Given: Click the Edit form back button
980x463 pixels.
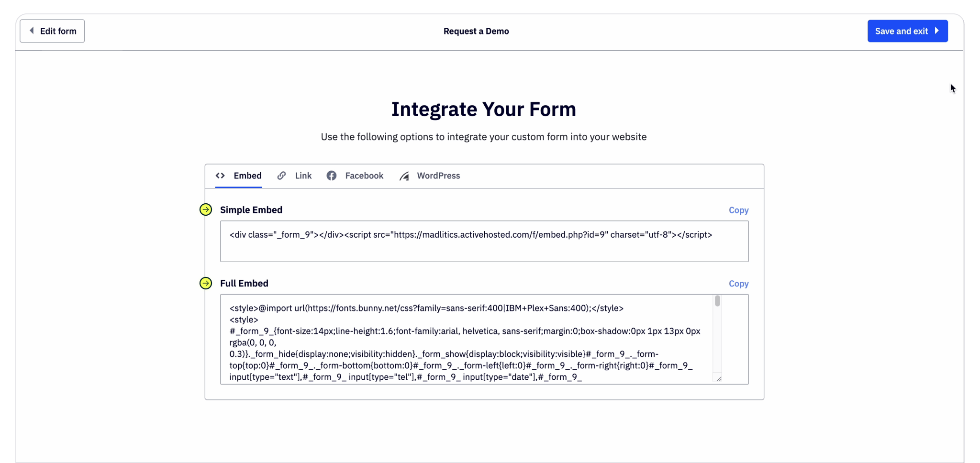Looking at the screenshot, I should [52, 31].
